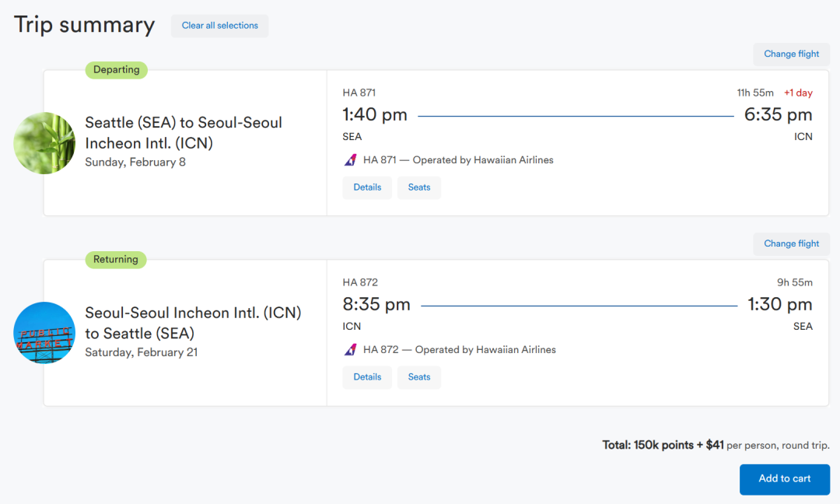Change the returning Seoul to Seattle flight
Image resolution: width=840 pixels, height=504 pixels.
point(791,244)
